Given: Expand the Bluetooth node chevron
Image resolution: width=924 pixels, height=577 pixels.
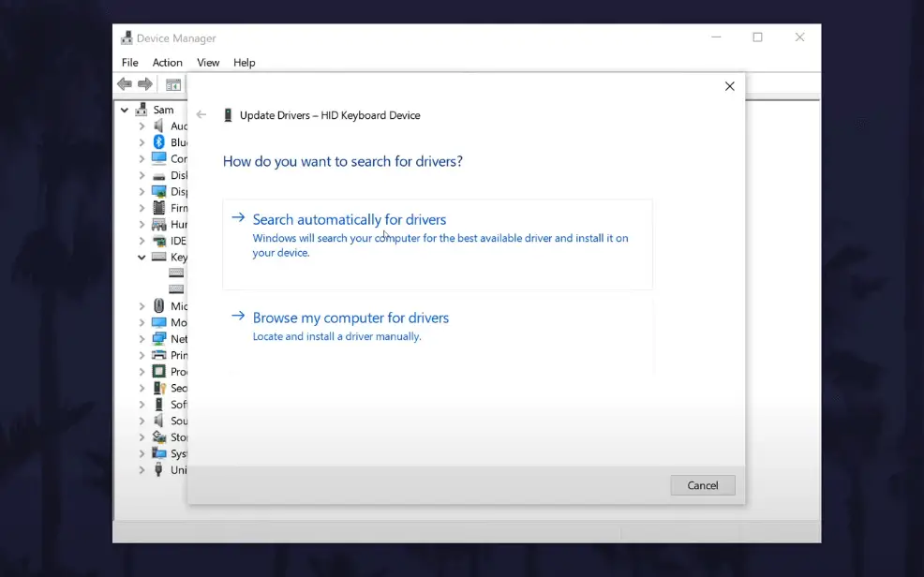Looking at the screenshot, I should [142, 142].
